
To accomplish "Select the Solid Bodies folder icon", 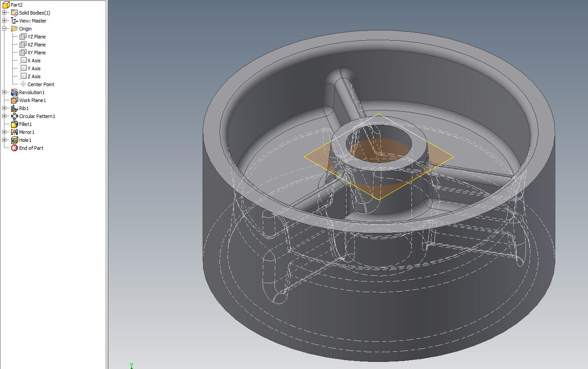I will tap(14, 13).
